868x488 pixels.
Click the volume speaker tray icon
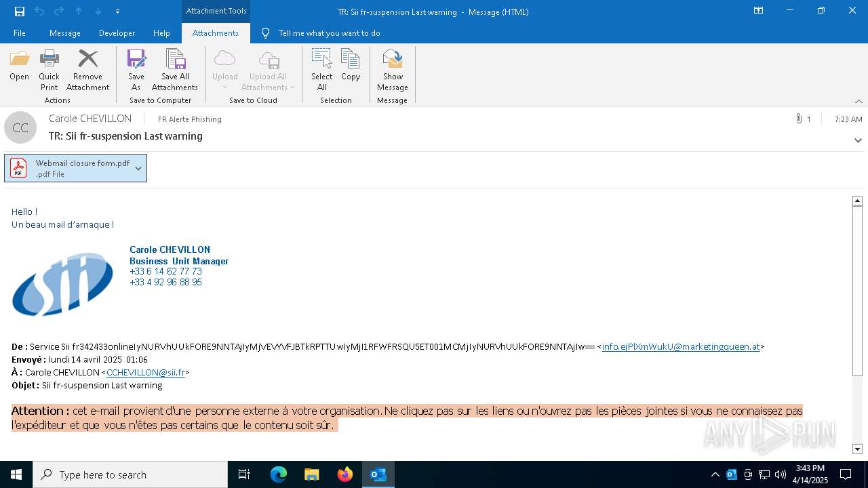(x=780, y=474)
